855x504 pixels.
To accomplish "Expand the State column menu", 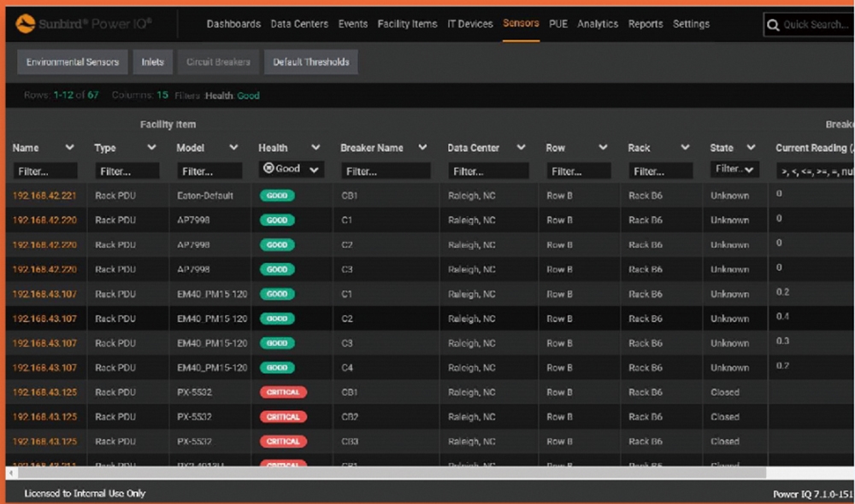I will click(751, 147).
